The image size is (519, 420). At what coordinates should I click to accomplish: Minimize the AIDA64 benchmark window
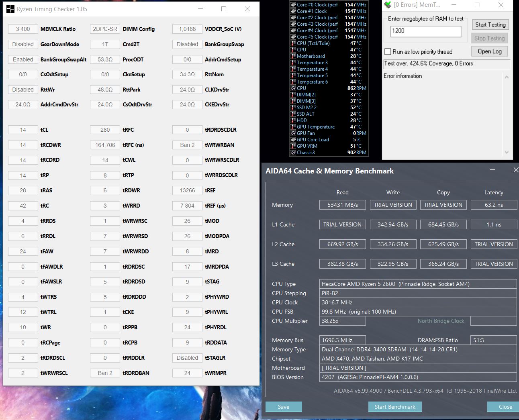tap(493, 170)
